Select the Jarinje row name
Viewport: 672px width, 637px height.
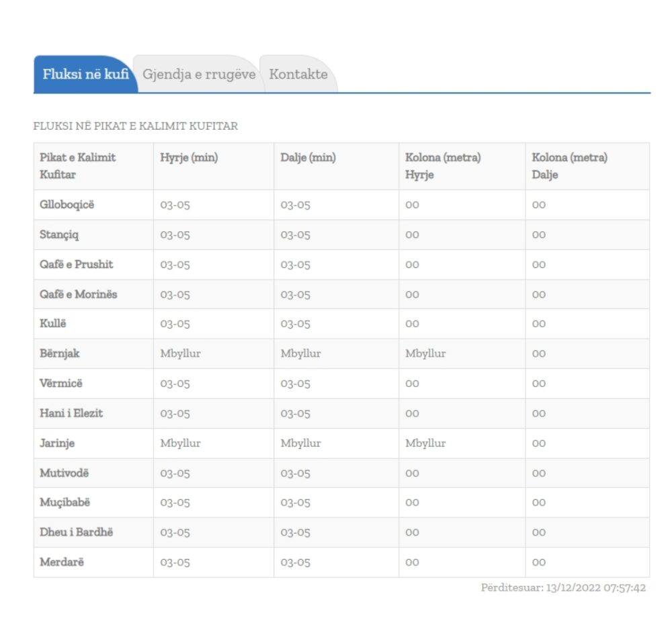click(x=57, y=443)
